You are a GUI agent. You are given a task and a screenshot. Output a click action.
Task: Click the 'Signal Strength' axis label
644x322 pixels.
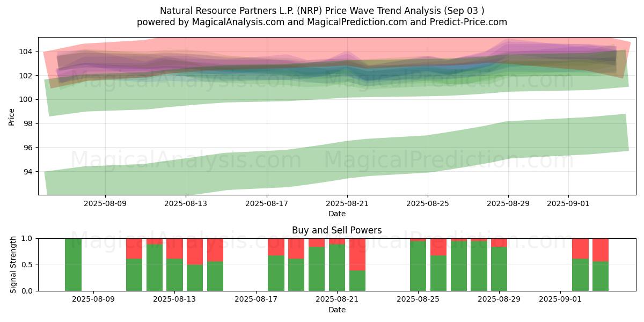coord(14,265)
